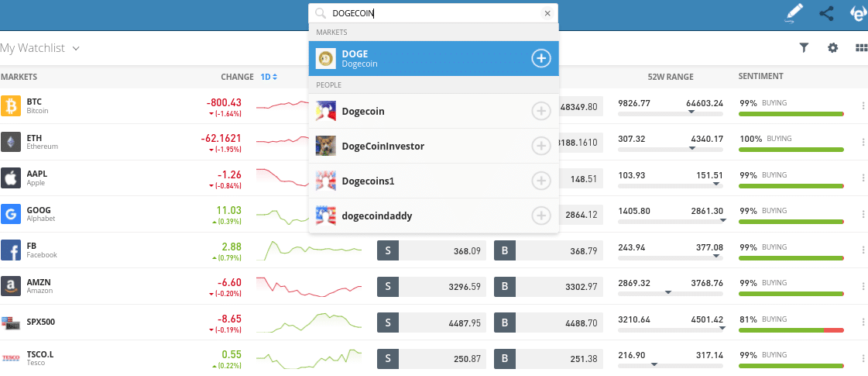868x376 pixels.
Task: Sell AMZN at 3296.59
Action: 431,287
